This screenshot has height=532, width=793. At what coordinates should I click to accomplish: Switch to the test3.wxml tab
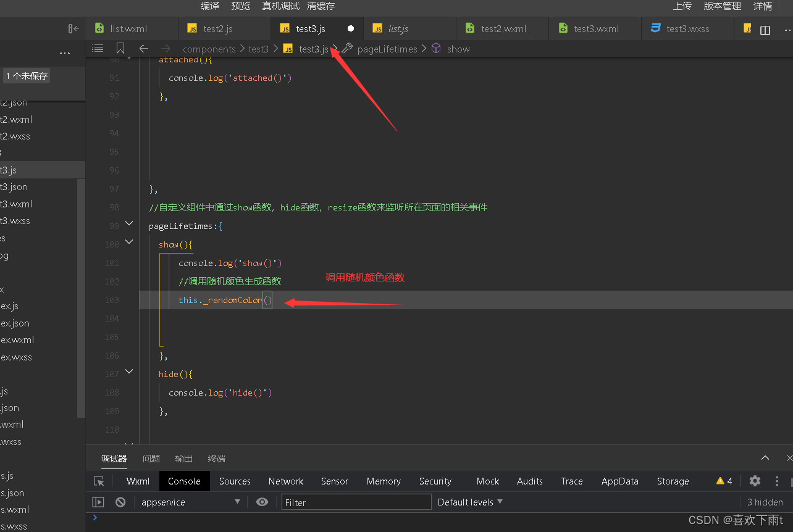(x=595, y=28)
